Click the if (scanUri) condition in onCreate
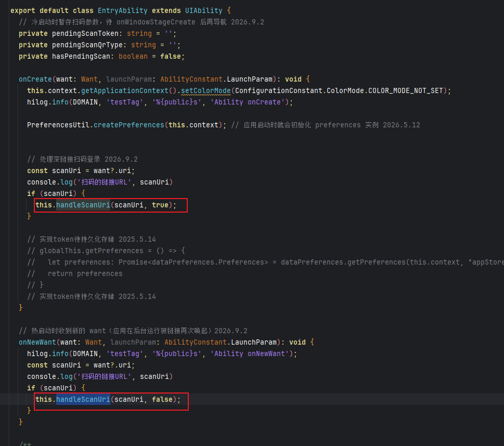504x446 pixels. pos(56,193)
